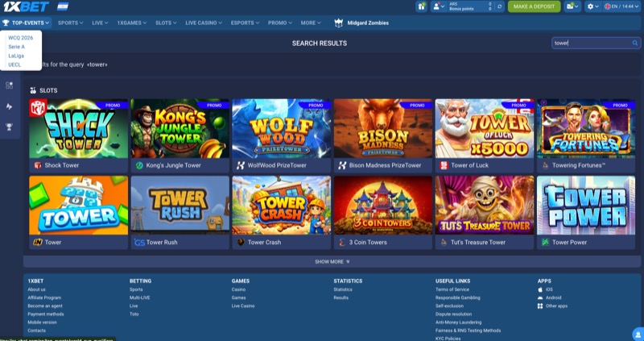Open the settings gear dropdown

(593, 6)
